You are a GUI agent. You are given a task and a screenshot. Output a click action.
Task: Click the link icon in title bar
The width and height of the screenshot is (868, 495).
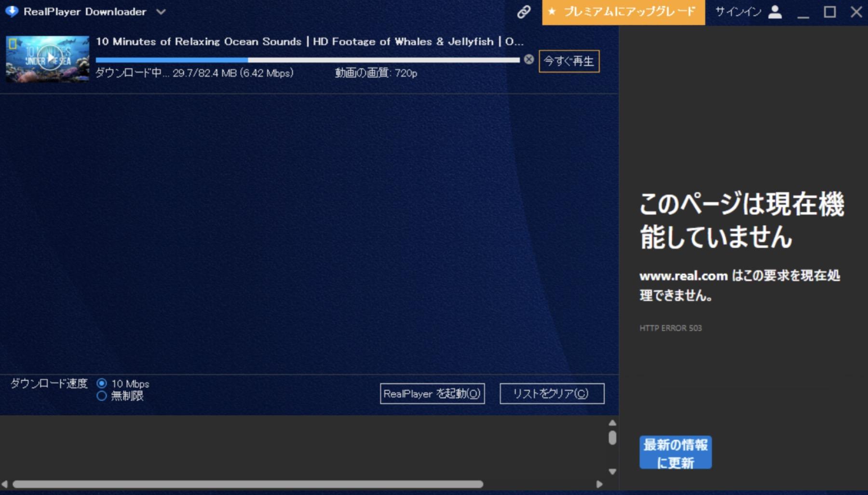[524, 12]
